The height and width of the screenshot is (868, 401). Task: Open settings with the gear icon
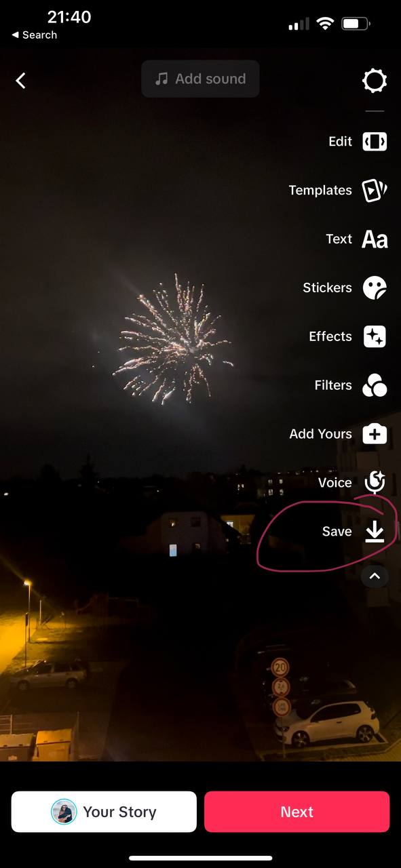pyautogui.click(x=375, y=81)
